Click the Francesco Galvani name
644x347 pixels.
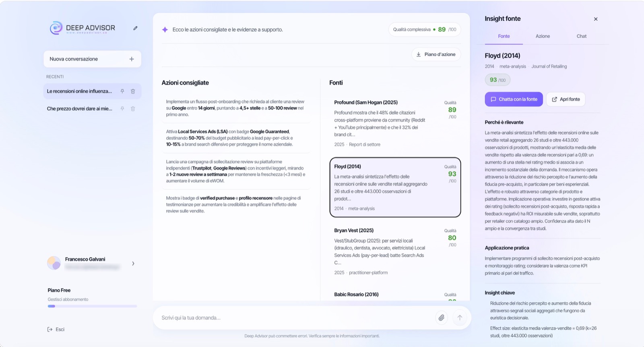click(x=85, y=259)
